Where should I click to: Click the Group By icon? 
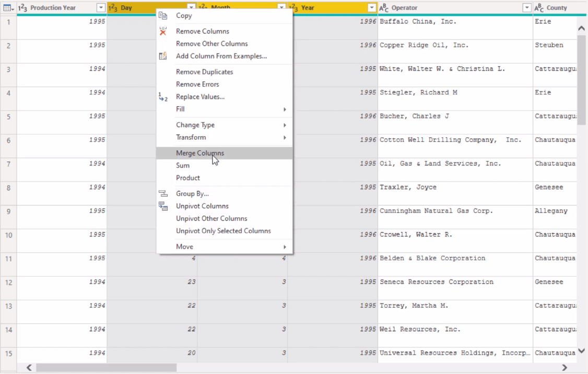[163, 194]
